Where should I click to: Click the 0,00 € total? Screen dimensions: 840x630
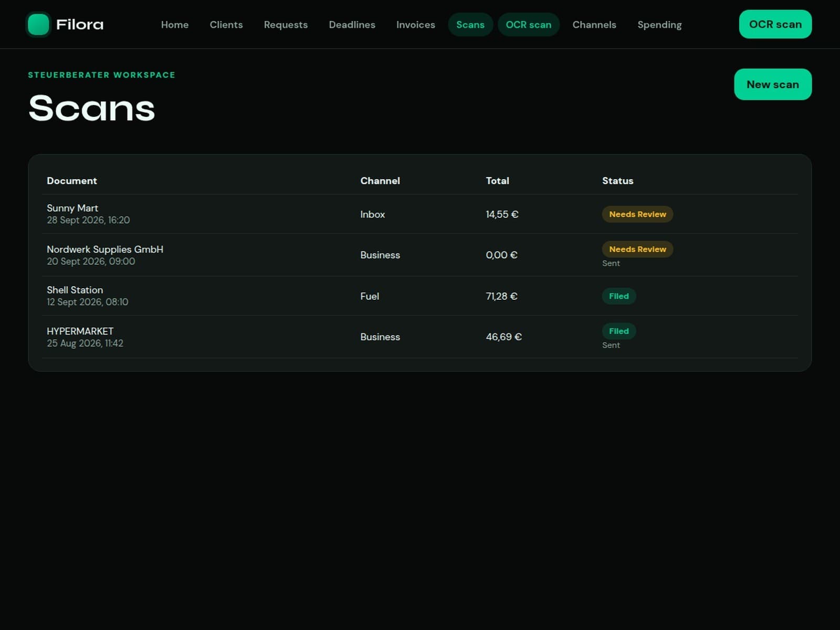(501, 255)
